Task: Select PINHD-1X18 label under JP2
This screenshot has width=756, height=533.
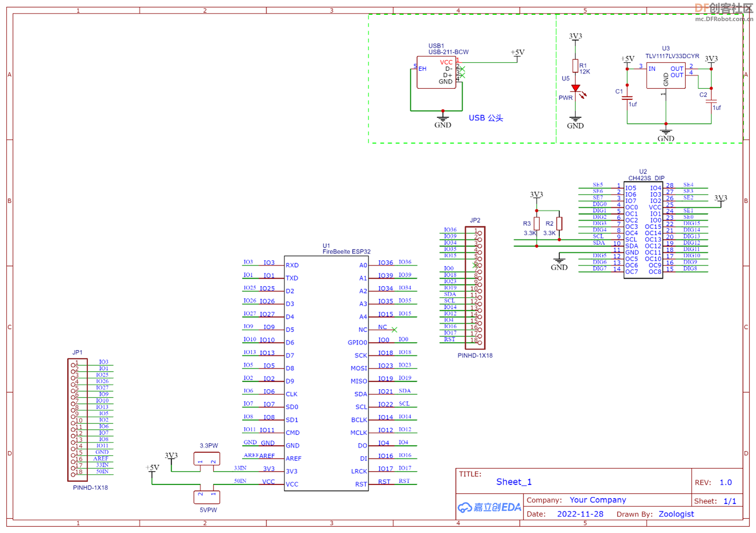Action: (475, 355)
